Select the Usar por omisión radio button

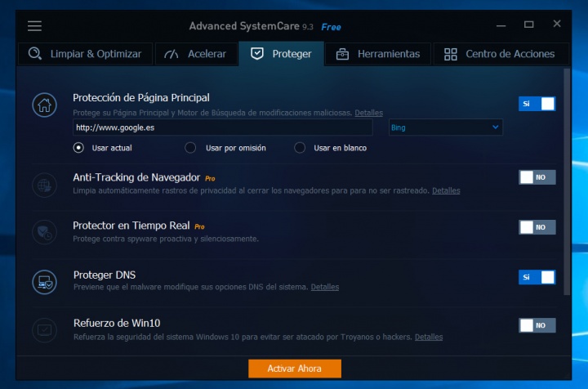pyautogui.click(x=190, y=148)
